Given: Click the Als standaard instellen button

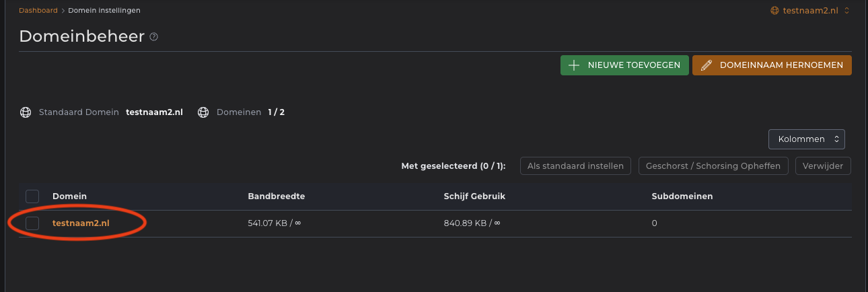Looking at the screenshot, I should point(575,166).
